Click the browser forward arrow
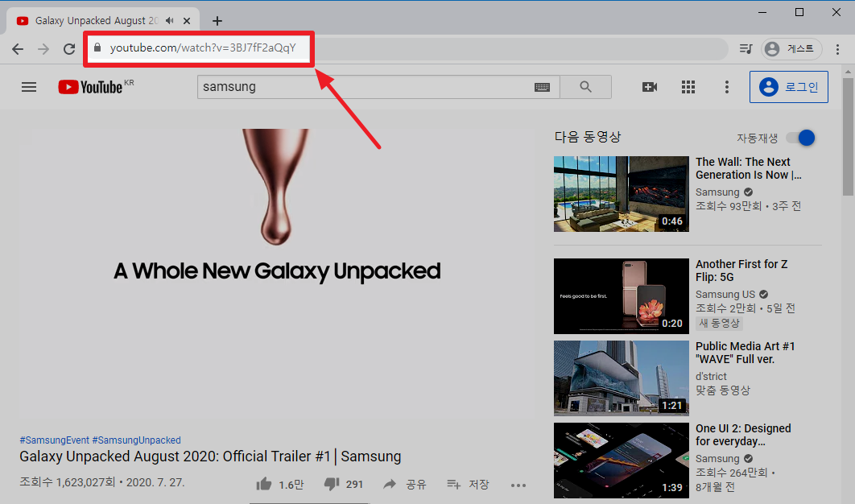 tap(43, 49)
